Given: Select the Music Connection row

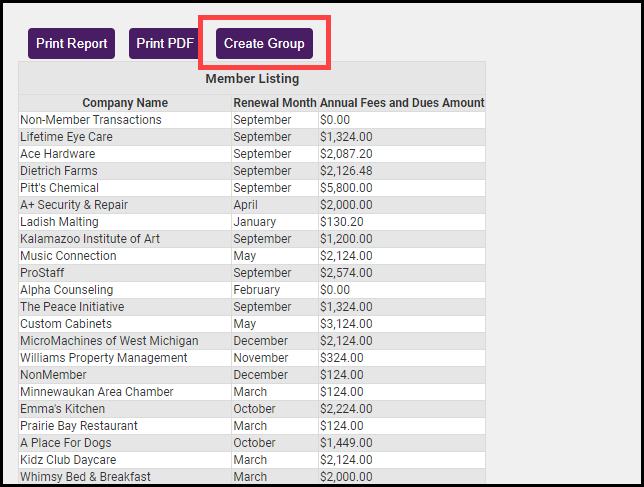Looking at the screenshot, I should (x=68, y=256).
